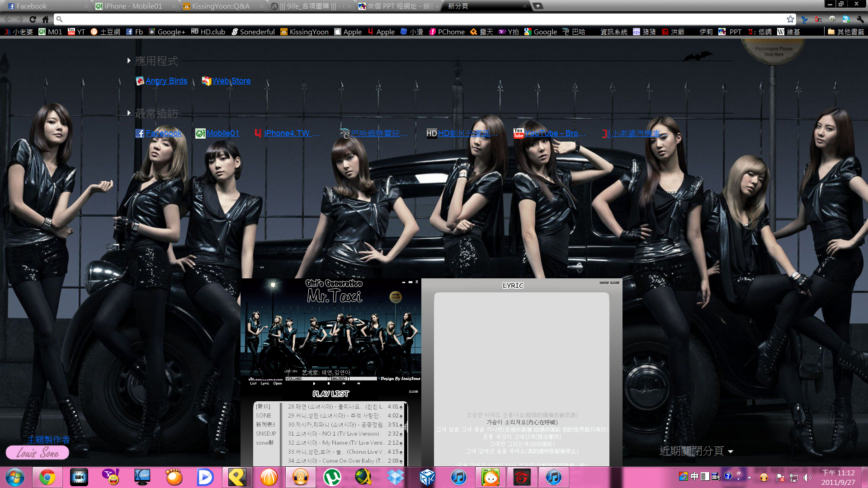868x488 pixels.
Task: Go to the home page icon
Action: [x=45, y=19]
